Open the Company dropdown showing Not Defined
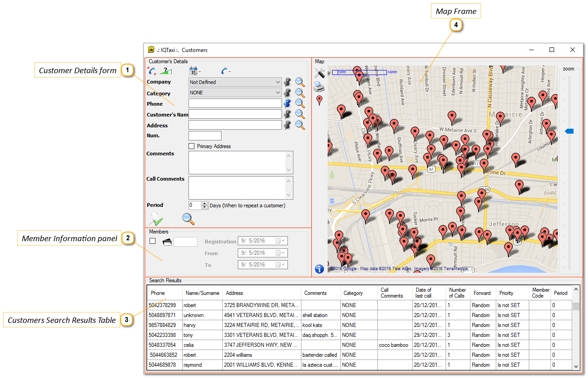This screenshot has height=378, width=588. coord(235,82)
